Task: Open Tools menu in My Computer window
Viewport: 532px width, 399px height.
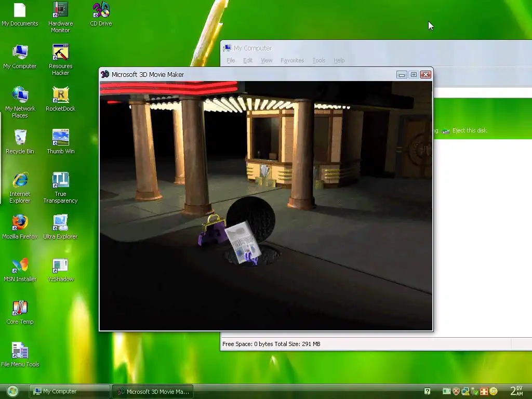Action: click(x=319, y=60)
